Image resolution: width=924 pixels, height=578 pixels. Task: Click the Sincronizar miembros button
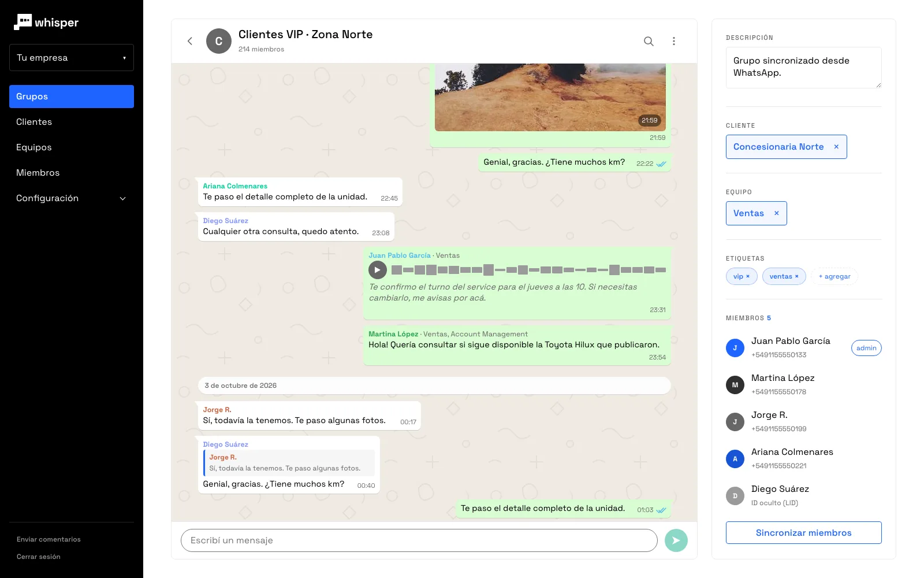point(804,533)
